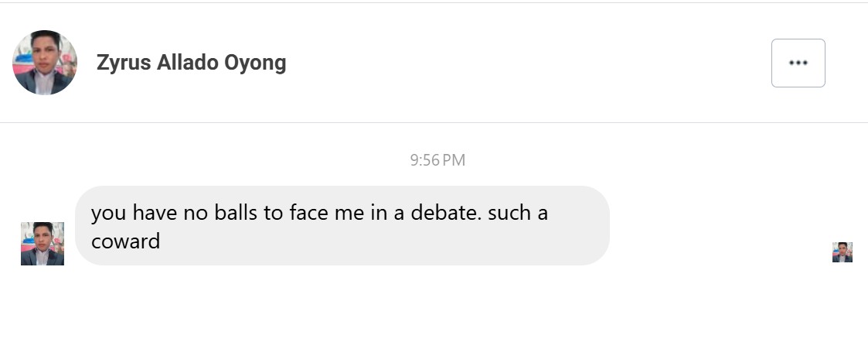Click the tiny seen-receipt avatar at right
This screenshot has width=868, height=349.
pyautogui.click(x=842, y=252)
